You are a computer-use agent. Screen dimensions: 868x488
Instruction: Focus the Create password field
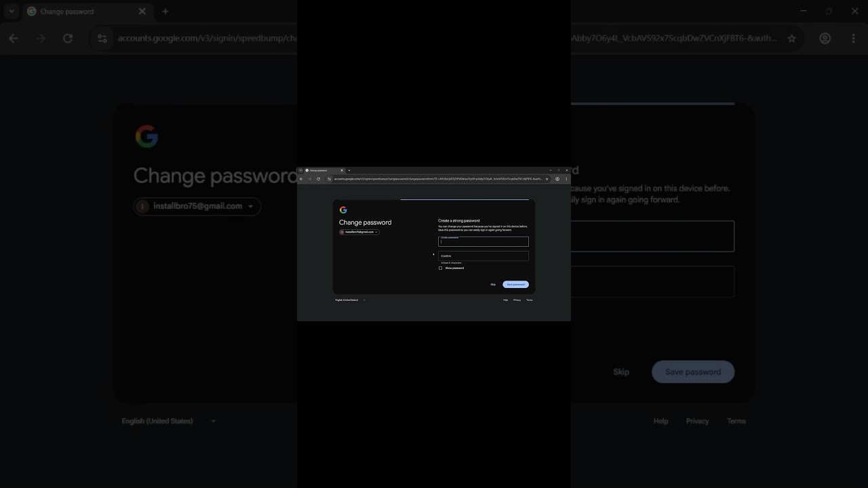pos(484,241)
